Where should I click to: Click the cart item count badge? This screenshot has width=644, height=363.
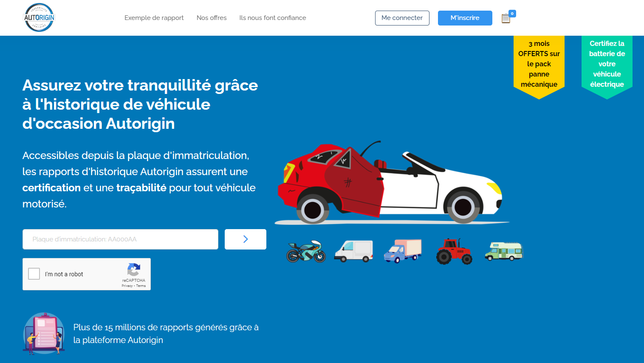pos(512,14)
